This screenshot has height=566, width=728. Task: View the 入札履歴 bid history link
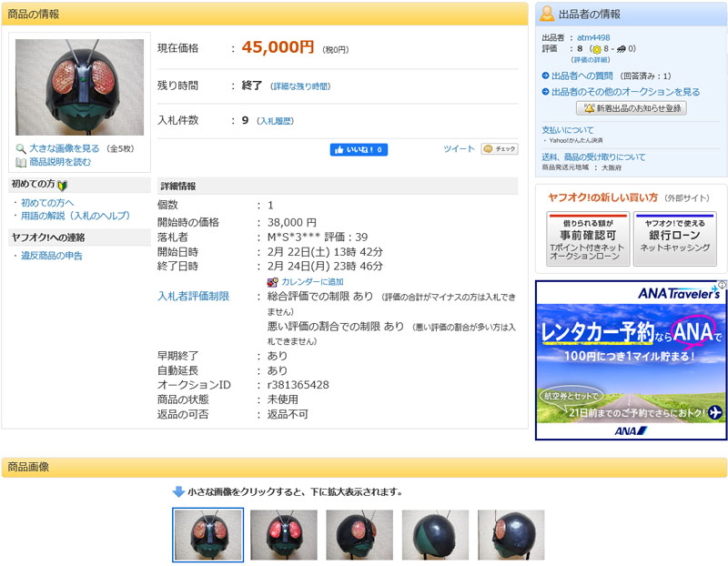pos(276,121)
